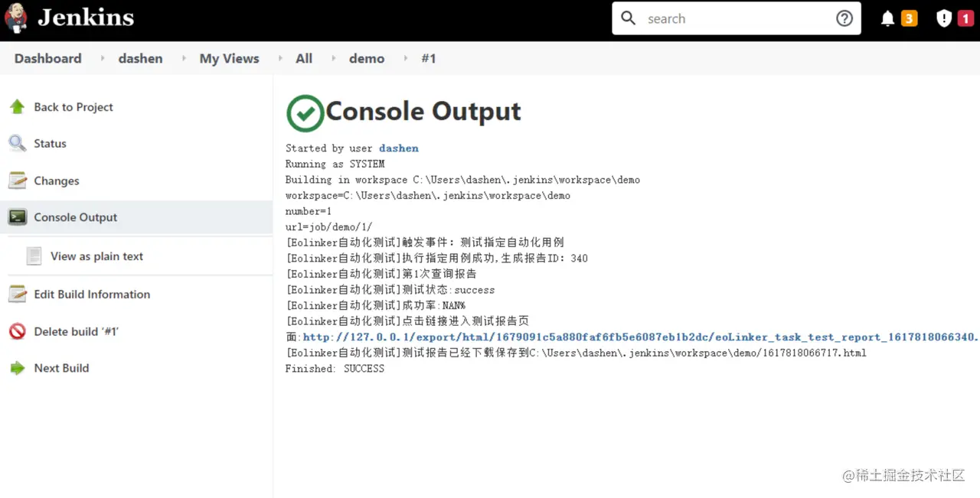980x498 pixels.
Task: Open the search help question-mark icon
Action: 844,18
